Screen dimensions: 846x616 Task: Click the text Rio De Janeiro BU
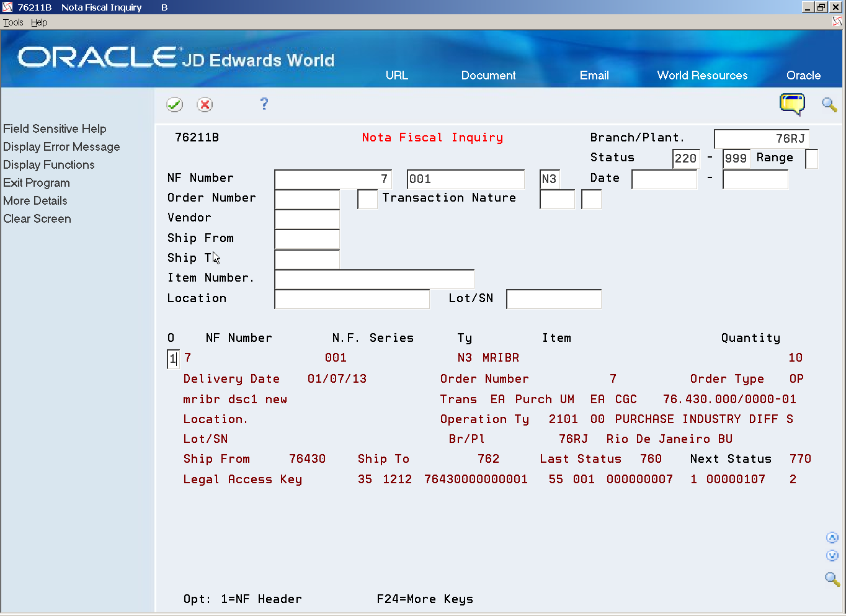click(x=670, y=439)
